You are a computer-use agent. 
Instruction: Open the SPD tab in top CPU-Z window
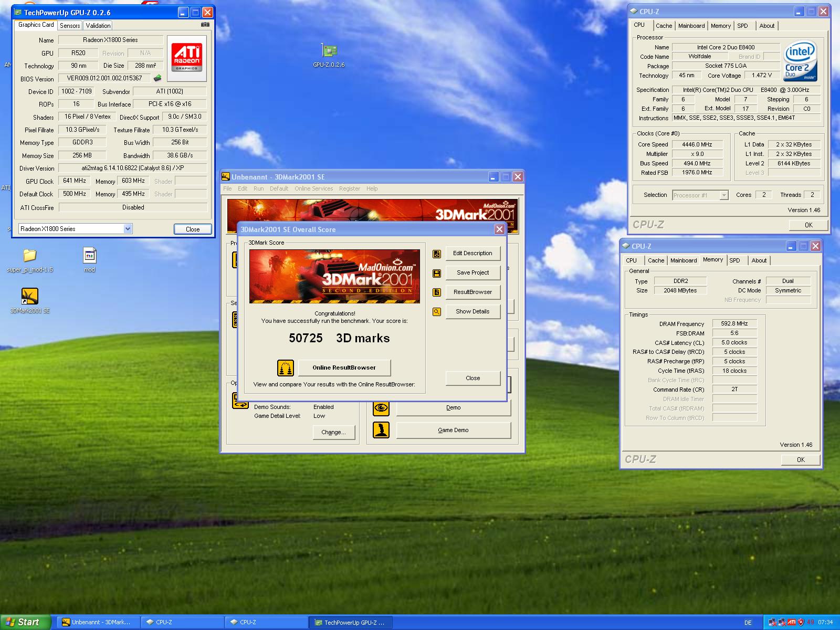click(742, 26)
